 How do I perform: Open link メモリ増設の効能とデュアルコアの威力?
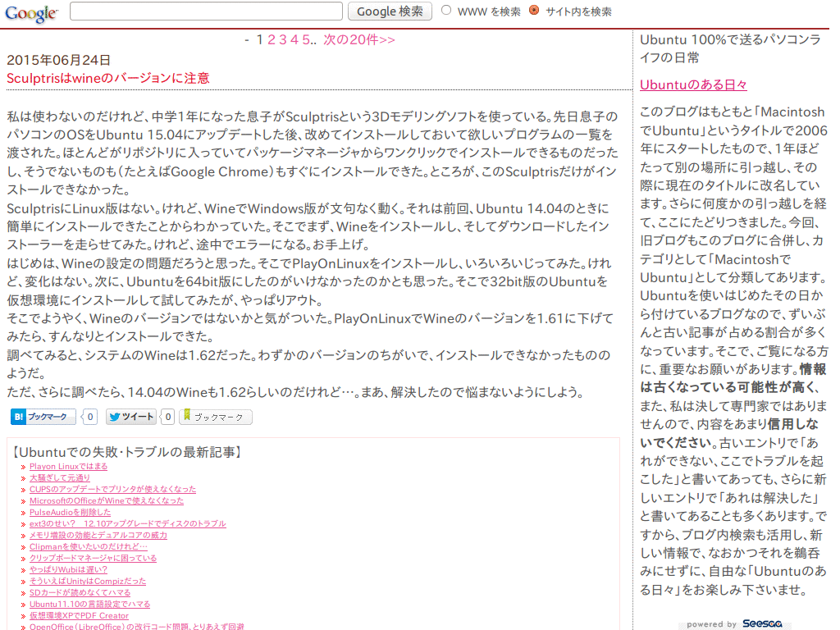[98, 535]
